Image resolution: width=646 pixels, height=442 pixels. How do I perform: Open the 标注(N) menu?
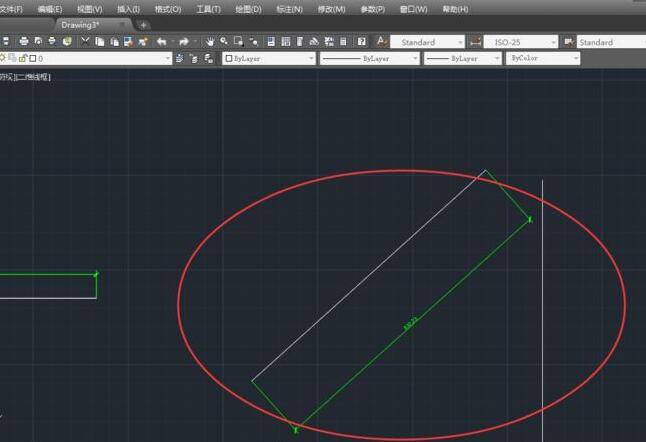point(289,9)
